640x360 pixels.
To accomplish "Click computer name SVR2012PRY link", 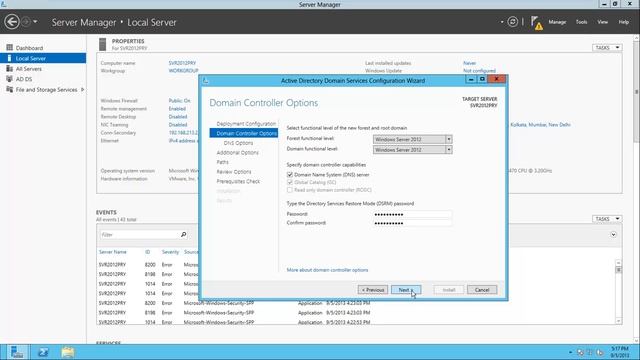I will [182, 63].
